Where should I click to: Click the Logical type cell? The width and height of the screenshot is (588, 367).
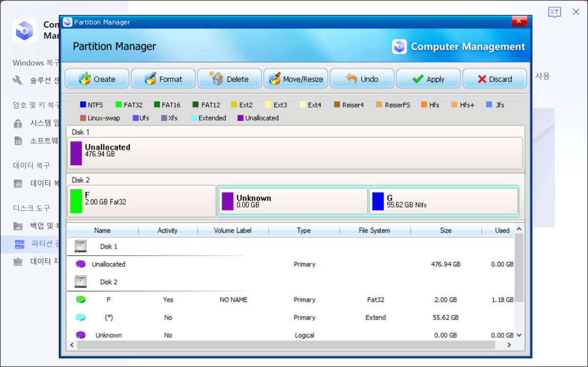[304, 335]
